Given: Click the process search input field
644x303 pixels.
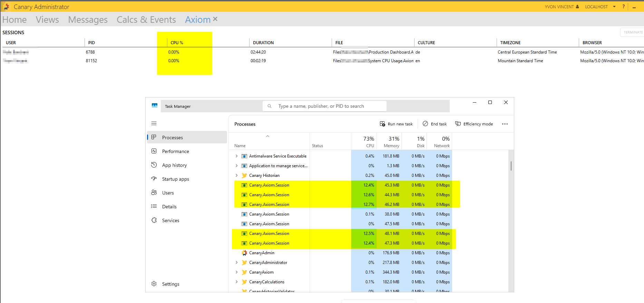Looking at the screenshot, I should 324,106.
